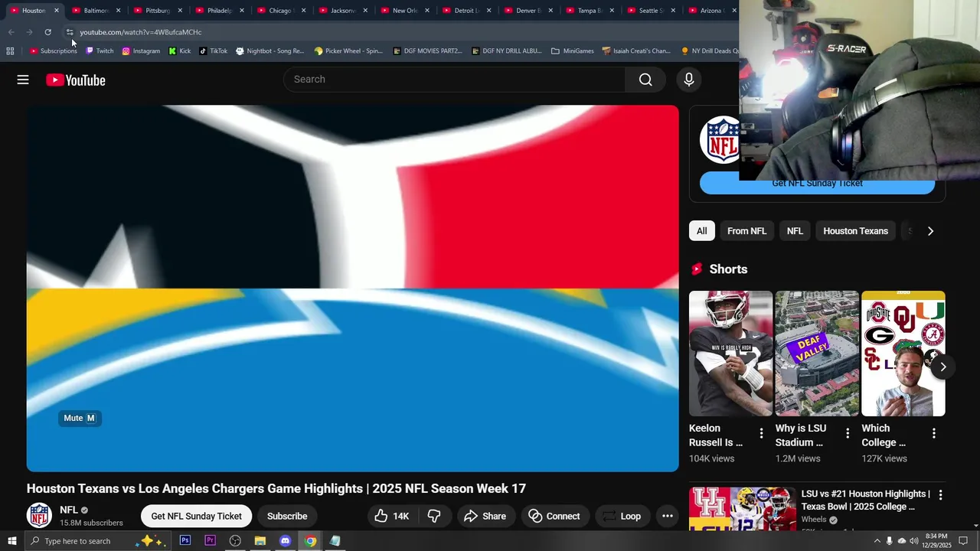The height and width of the screenshot is (551, 980).
Task: Open the Twitch bookmark
Action: click(100, 51)
